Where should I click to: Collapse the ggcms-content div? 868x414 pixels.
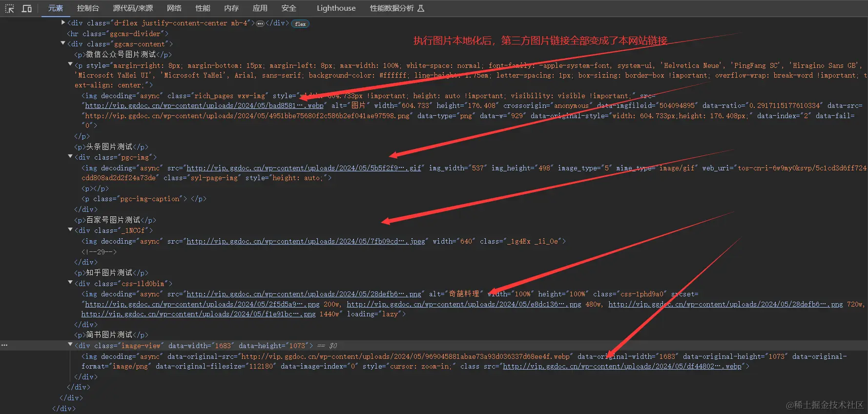pos(63,43)
